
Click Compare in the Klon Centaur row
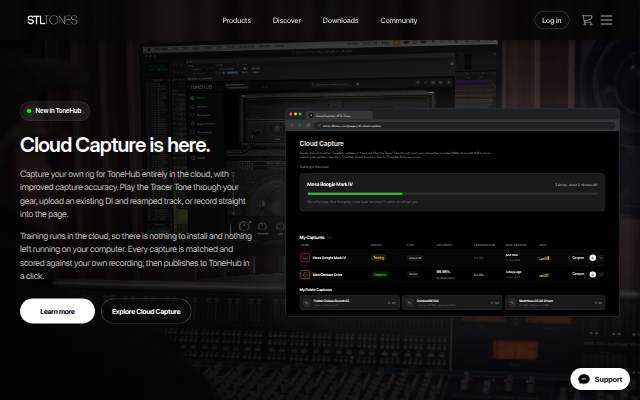pyautogui.click(x=578, y=273)
